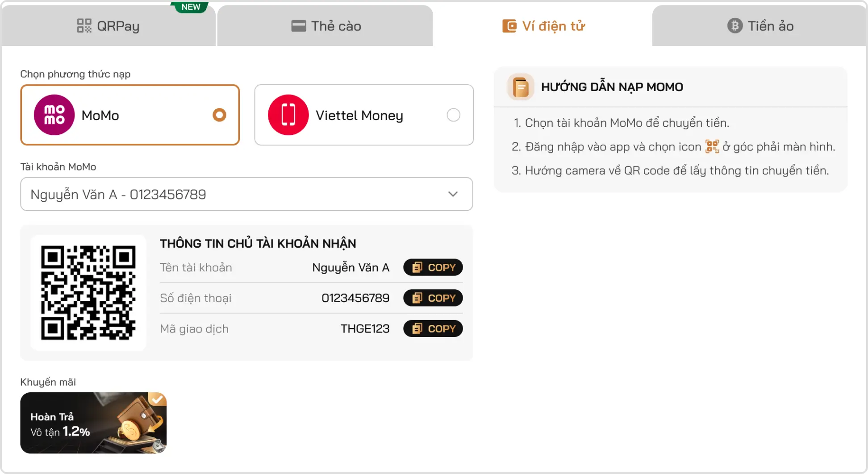Image resolution: width=868 pixels, height=474 pixels.
Task: Go to the Tiền ảo tab
Action: (x=760, y=26)
